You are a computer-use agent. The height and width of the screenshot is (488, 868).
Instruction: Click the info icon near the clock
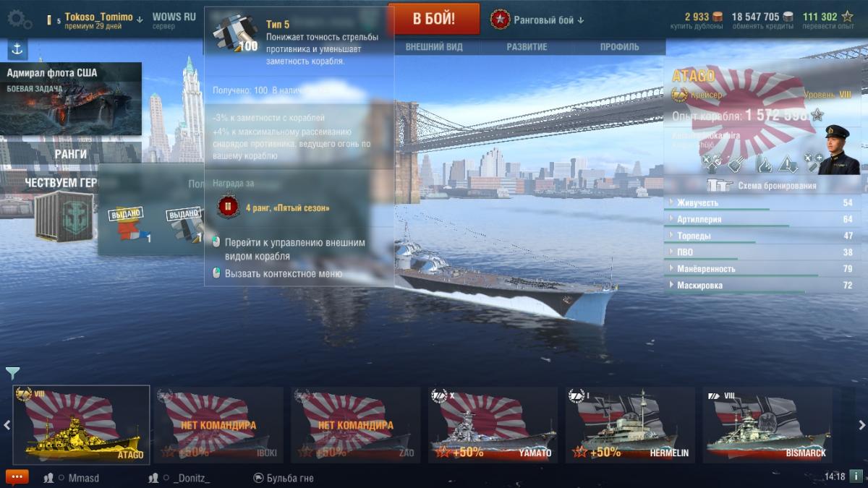(x=856, y=476)
